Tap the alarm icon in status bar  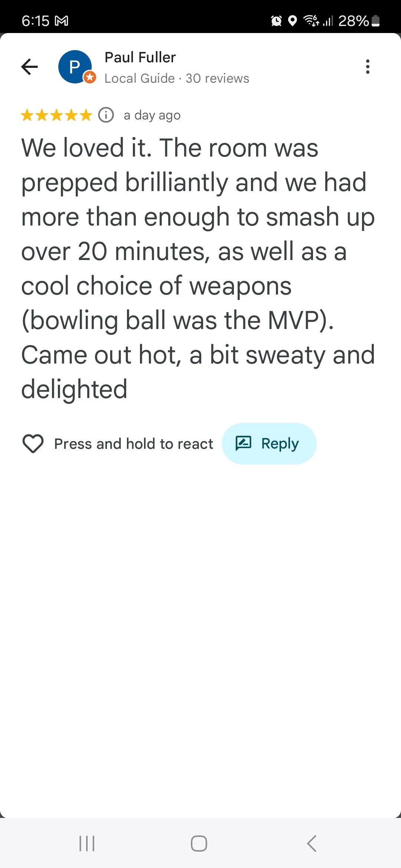click(x=276, y=21)
